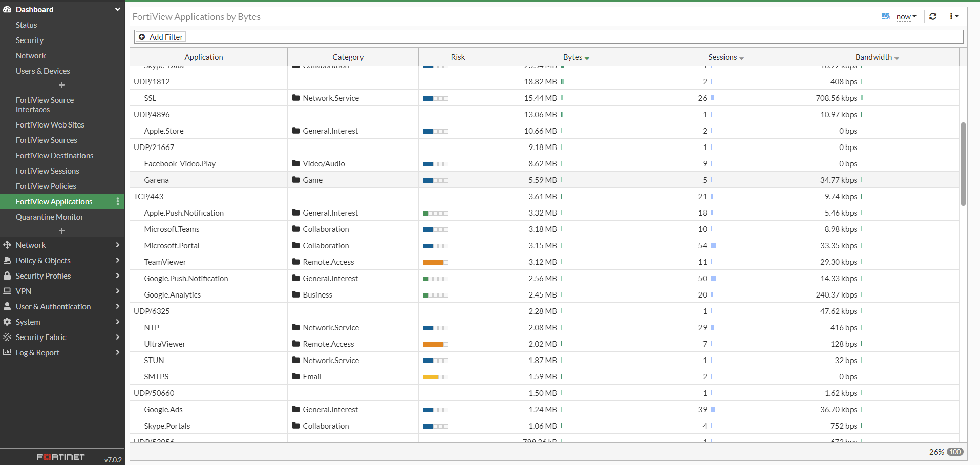980x465 pixels.
Task: Click the FortiView Applications options dots icon
Action: coord(118,201)
